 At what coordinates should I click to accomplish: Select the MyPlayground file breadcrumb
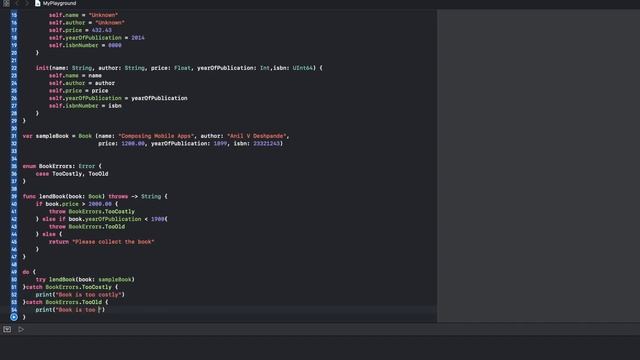(56, 3)
